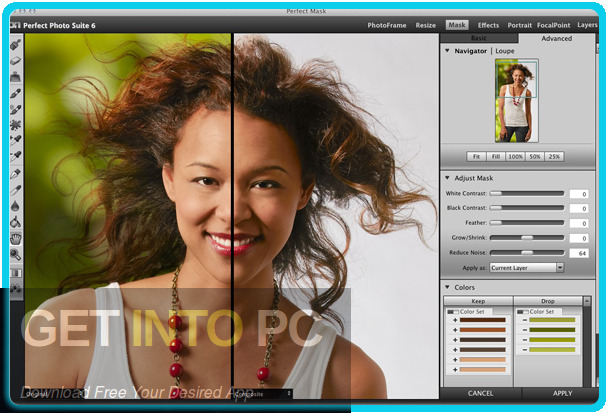The width and height of the screenshot is (610, 413).
Task: Select the magnifying glass Zoom tool
Action: [x=16, y=255]
